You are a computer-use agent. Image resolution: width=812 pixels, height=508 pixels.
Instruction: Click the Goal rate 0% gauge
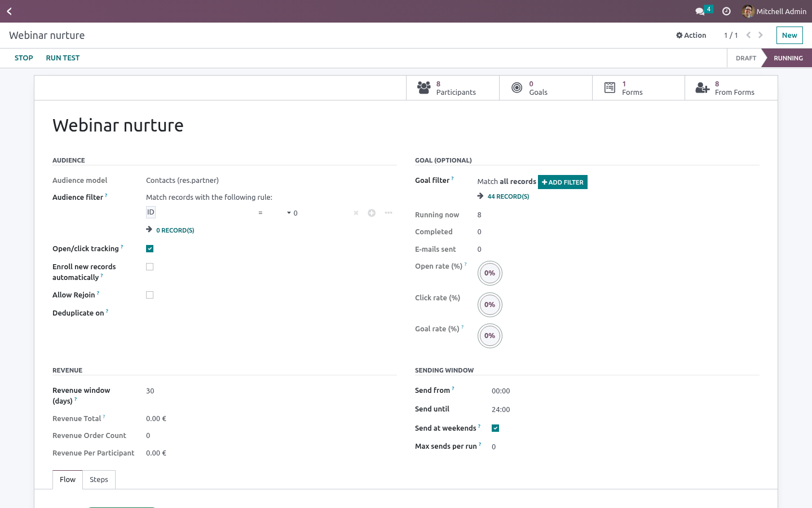pos(489,336)
